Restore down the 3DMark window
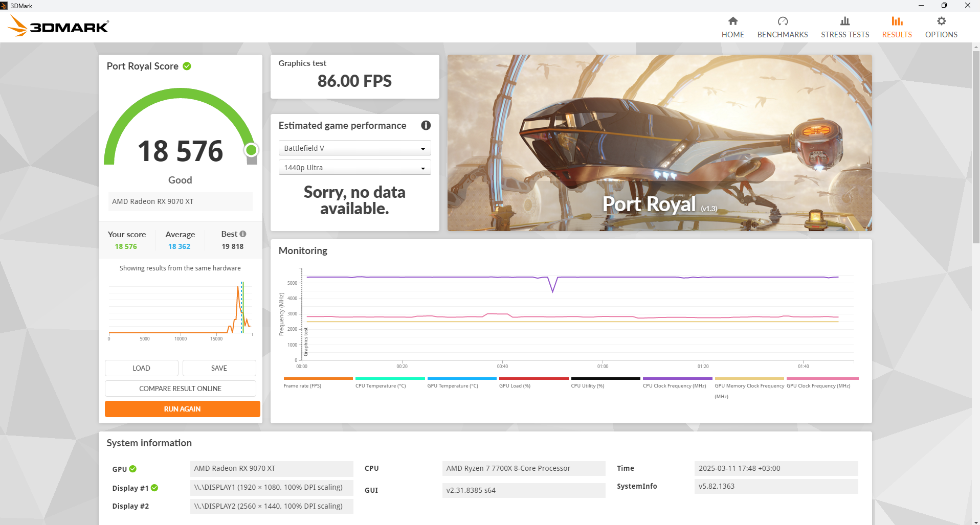 point(944,6)
